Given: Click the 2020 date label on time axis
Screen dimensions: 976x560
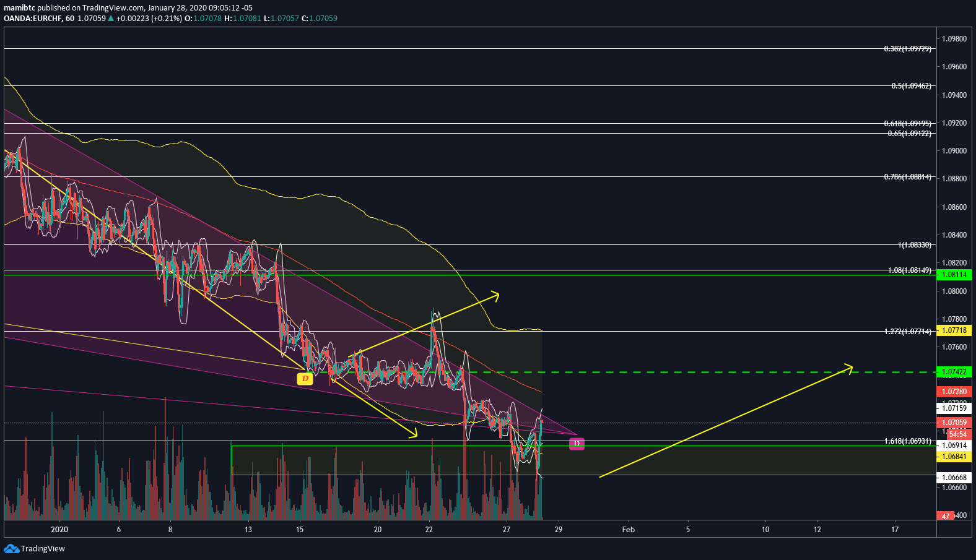Looking at the screenshot, I should click(x=59, y=530).
